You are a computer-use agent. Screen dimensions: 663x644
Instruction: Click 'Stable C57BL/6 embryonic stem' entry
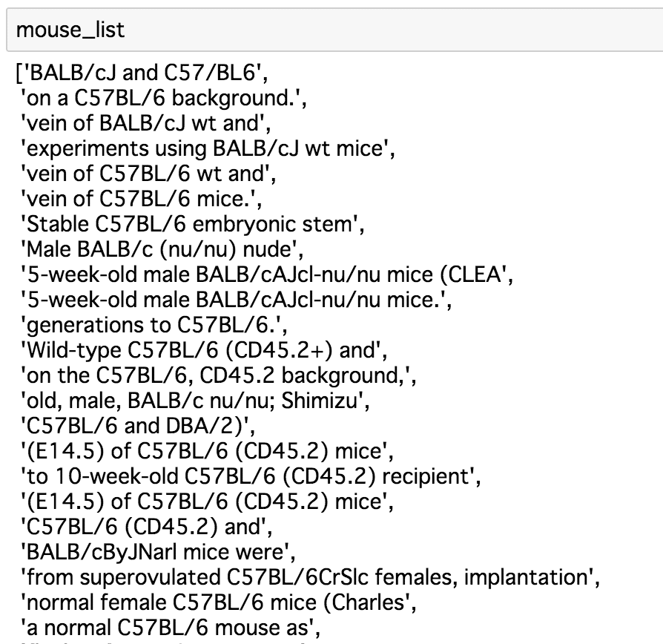pos(192,224)
